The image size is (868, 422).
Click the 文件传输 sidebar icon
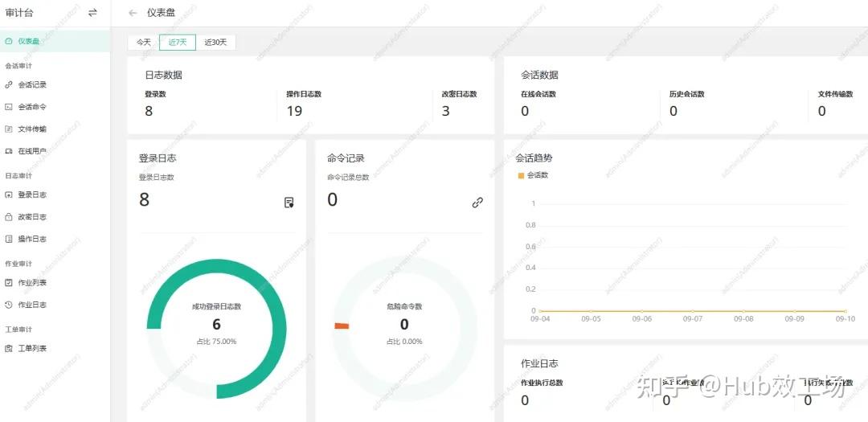click(9, 129)
